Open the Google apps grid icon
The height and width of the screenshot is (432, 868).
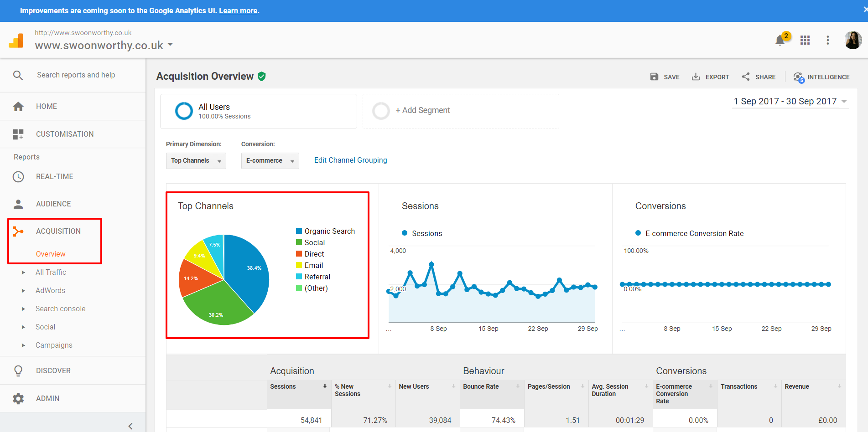(805, 41)
